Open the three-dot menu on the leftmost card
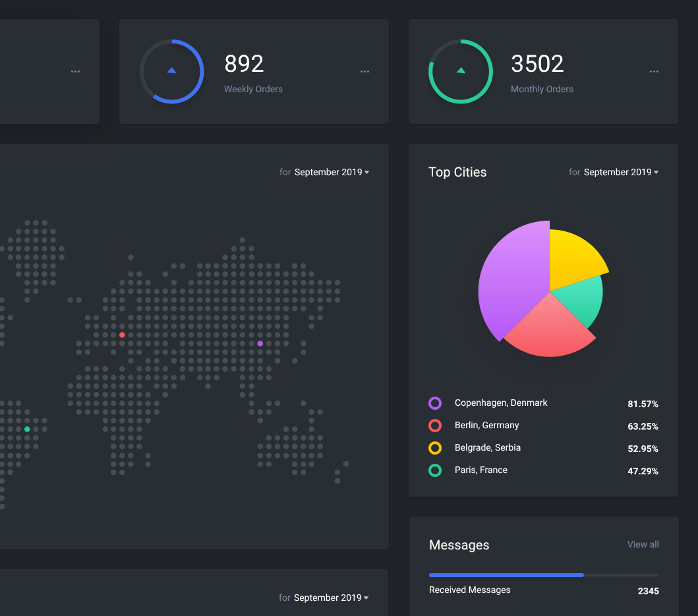Screen dimensions: 698x616 [x=75, y=71]
